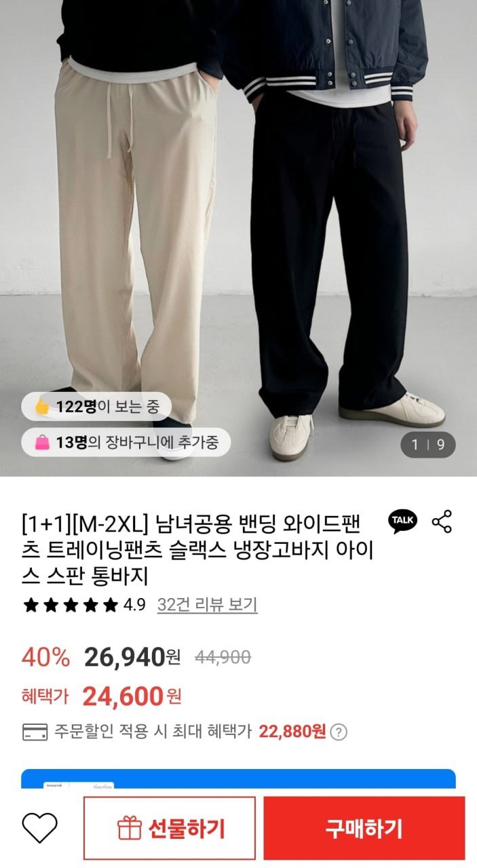
Task: Add product to wishlist with heart icon
Action: pos(40,828)
